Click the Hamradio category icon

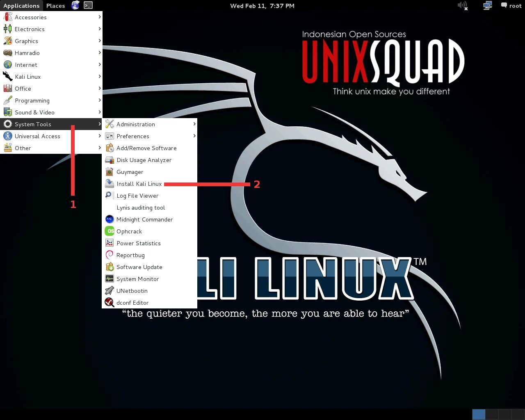coord(8,53)
